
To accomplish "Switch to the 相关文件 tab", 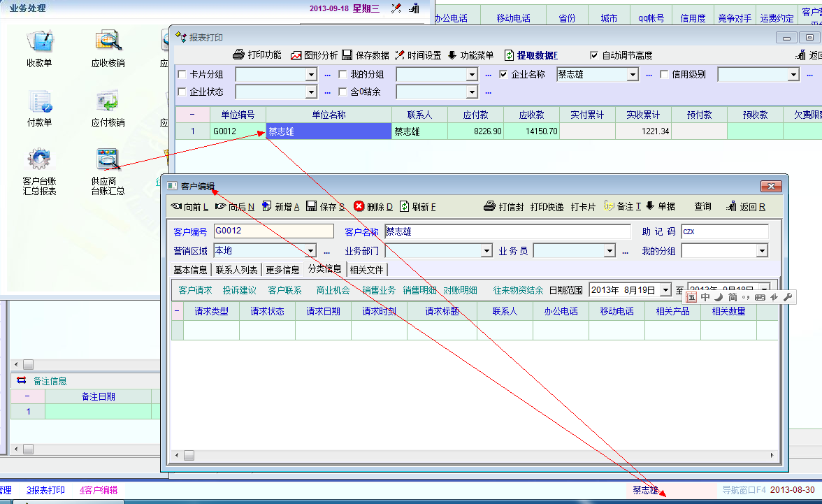I will click(x=366, y=270).
